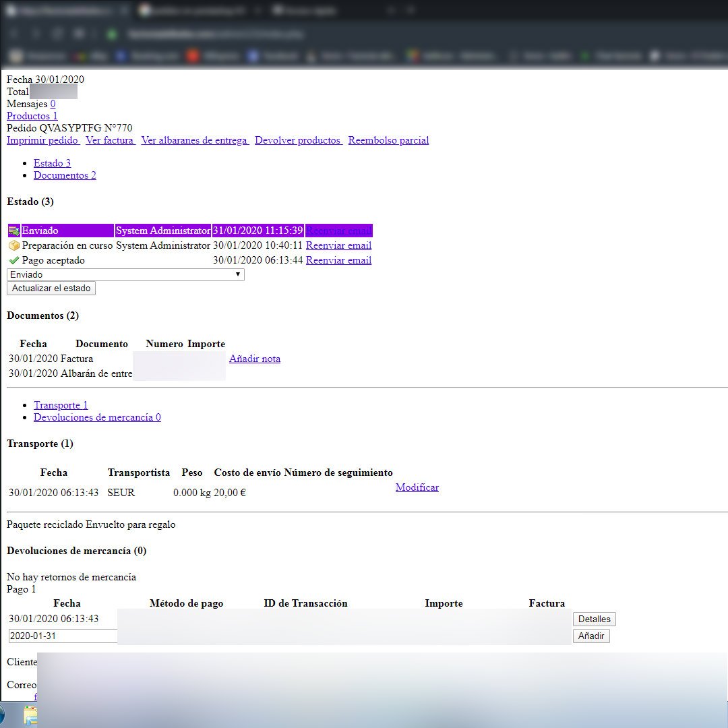Screen dimensions: 728x728
Task: Click the Actualizar el estado button
Action: 51,289
